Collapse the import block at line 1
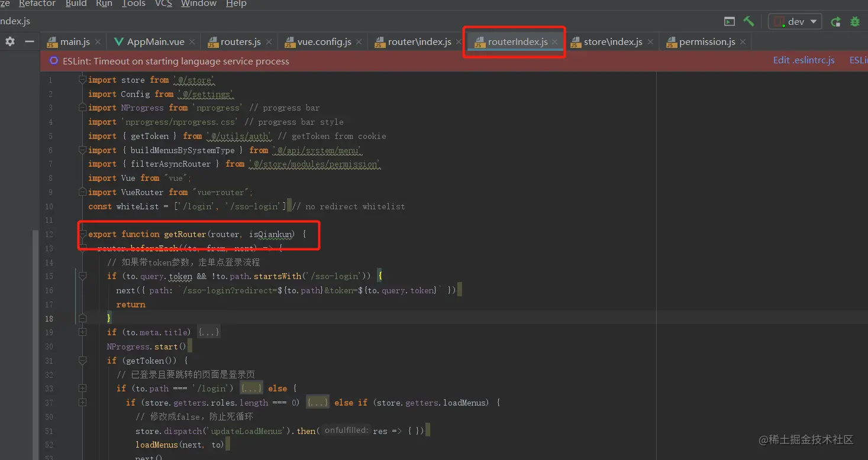This screenshot has height=460, width=868. (83, 80)
